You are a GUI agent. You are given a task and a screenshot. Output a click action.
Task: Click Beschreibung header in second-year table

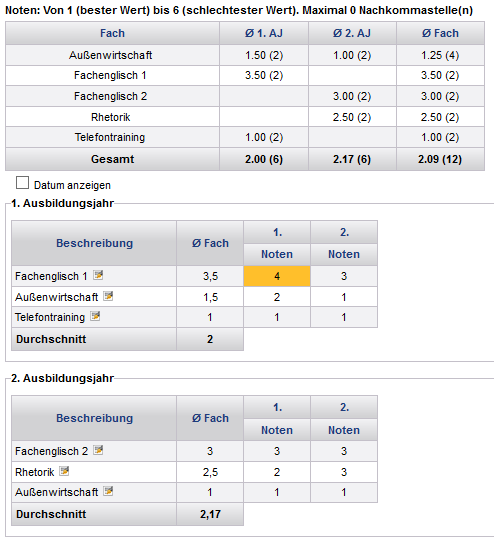pos(94,418)
